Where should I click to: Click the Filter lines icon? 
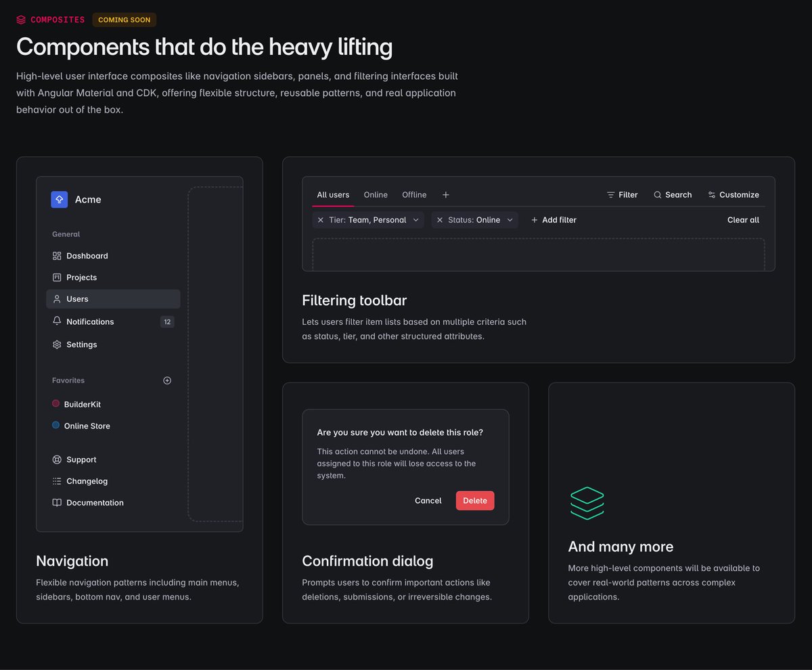point(611,195)
